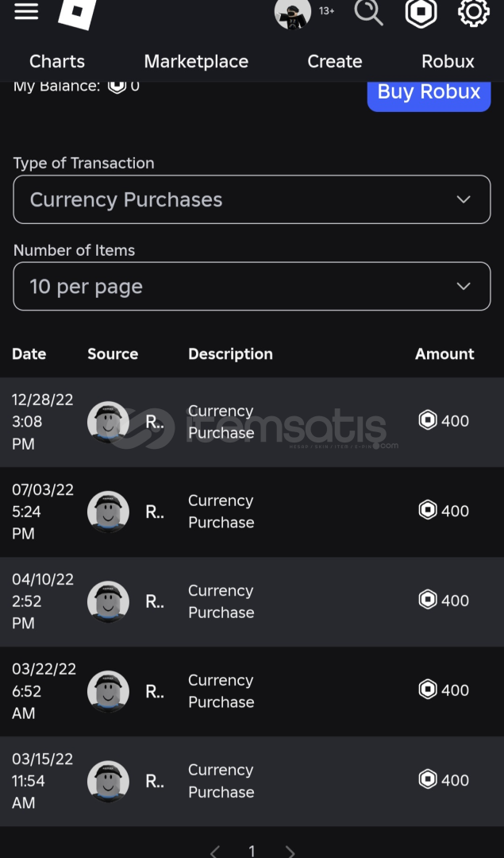Switch to the Marketplace tab
Image resolution: width=504 pixels, height=858 pixels.
pos(196,61)
